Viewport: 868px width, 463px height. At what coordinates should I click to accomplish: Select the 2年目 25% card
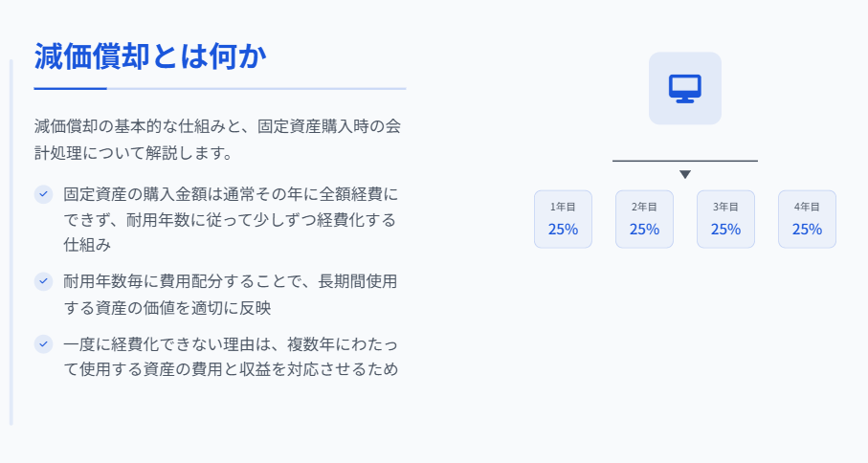[644, 219]
